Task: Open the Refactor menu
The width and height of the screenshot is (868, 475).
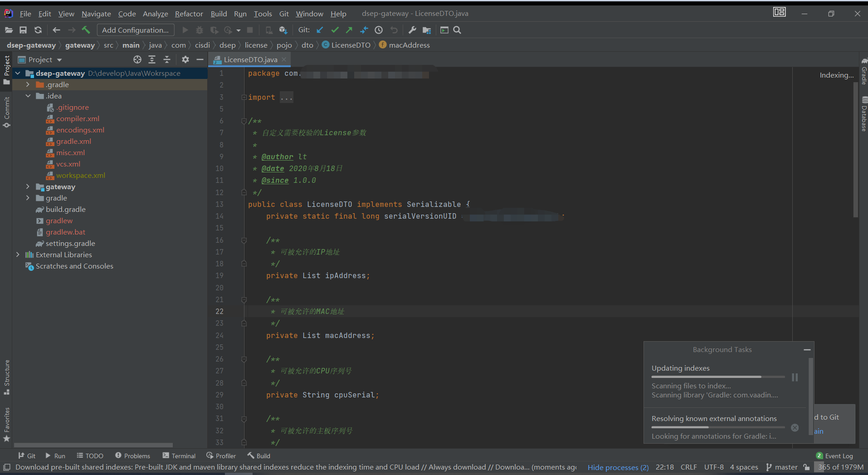Action: pos(189,14)
